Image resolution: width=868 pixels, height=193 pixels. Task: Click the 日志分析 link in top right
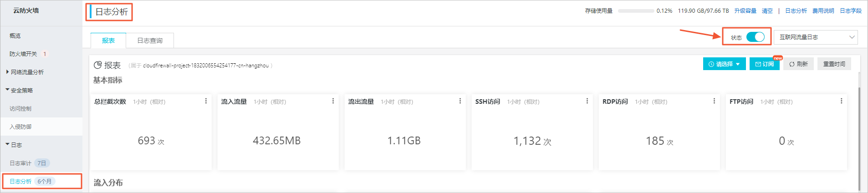(x=796, y=10)
